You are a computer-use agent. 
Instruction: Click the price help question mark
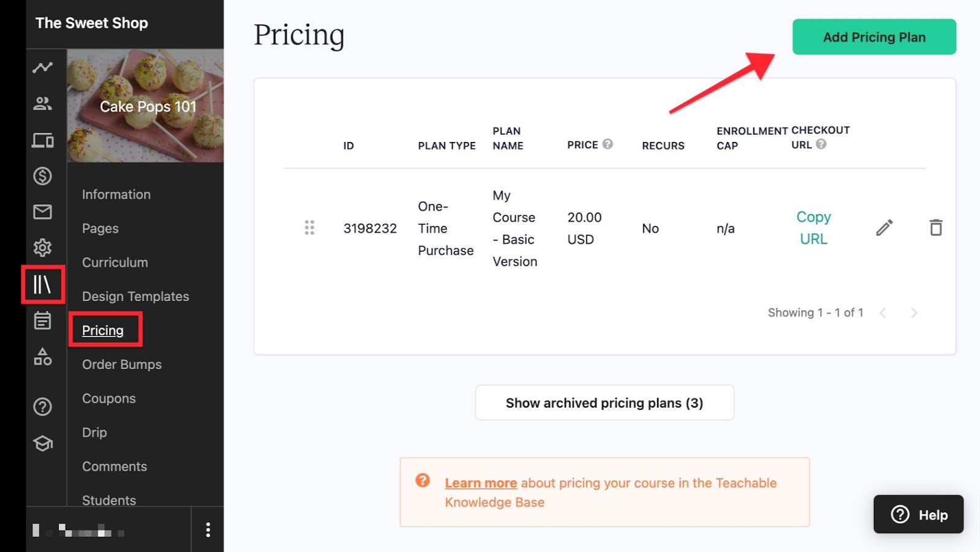607,144
